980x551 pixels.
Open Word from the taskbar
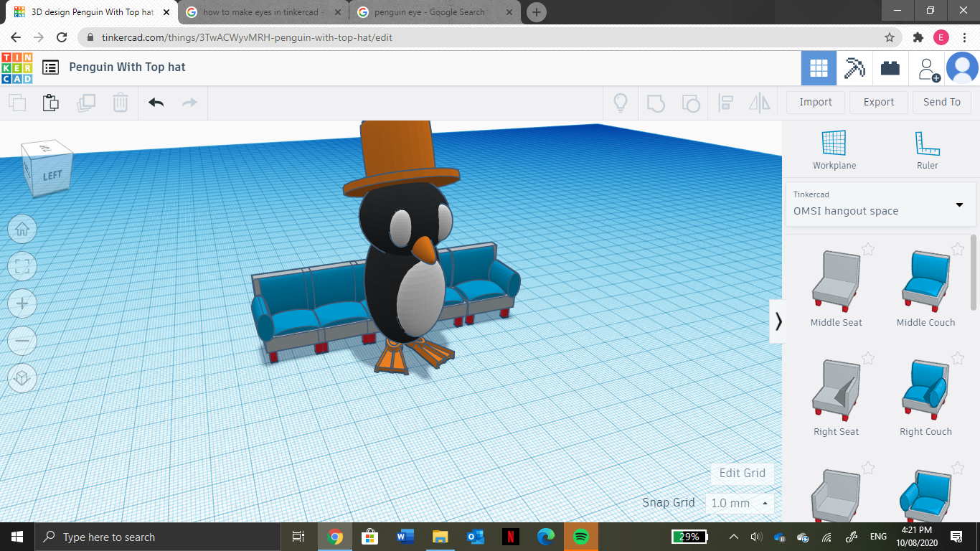(x=405, y=537)
